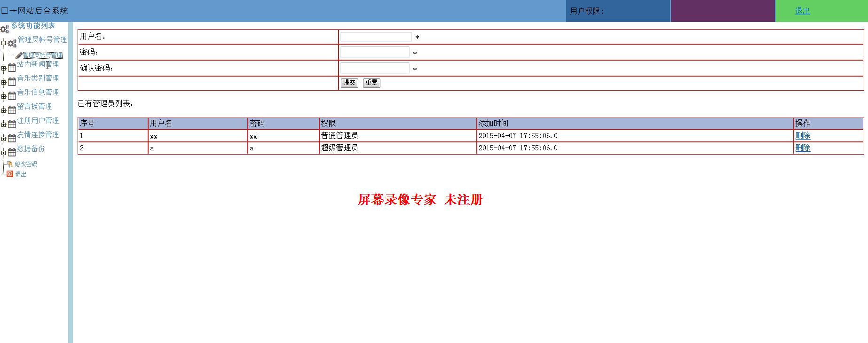Click the calendar icon next to 音乐类别管理
Image resolution: width=868 pixels, height=343 pixels.
12,82
